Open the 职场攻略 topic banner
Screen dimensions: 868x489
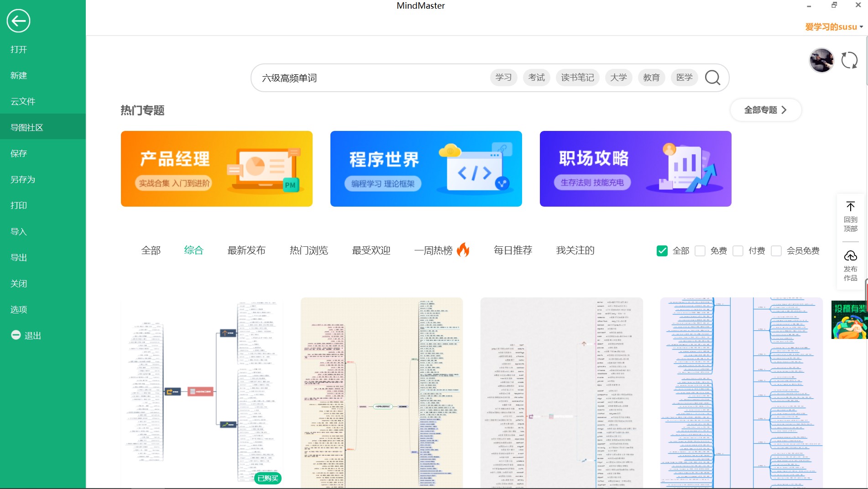[x=636, y=169]
